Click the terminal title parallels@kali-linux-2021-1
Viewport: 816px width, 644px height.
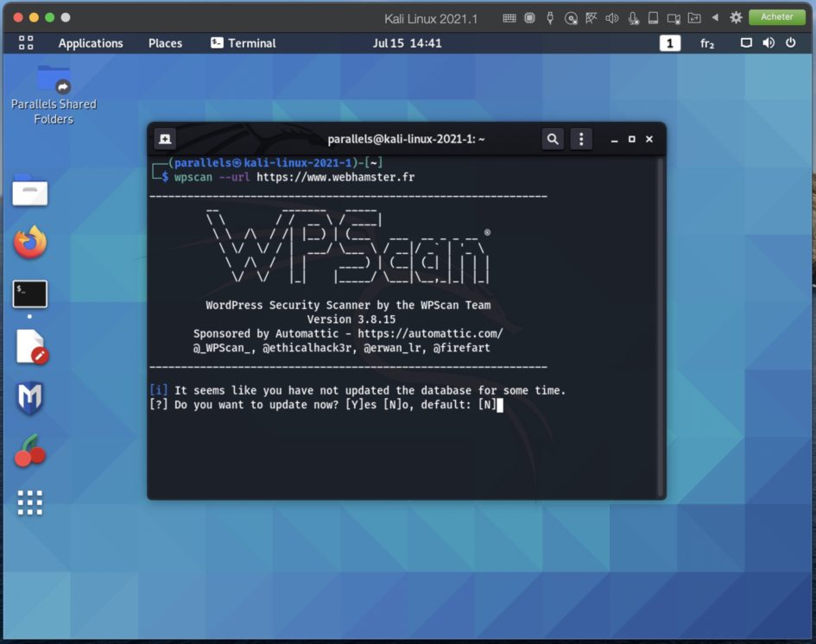(x=407, y=139)
